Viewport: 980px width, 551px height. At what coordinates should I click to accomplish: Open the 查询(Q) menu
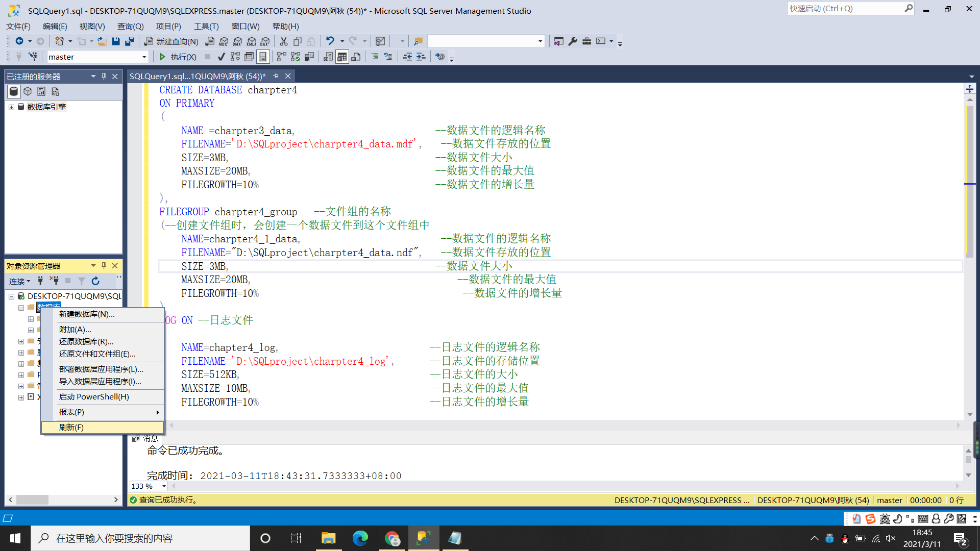130,26
